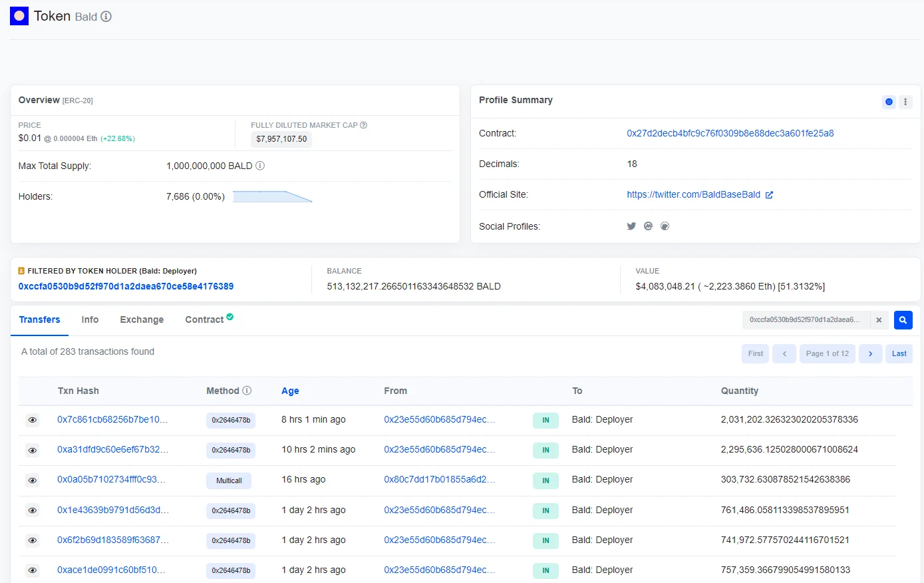The height and width of the screenshot is (583, 924).
Task: Toggle eye preview for the 0xace1de0991c60bf510 transaction
Action: click(x=32, y=570)
